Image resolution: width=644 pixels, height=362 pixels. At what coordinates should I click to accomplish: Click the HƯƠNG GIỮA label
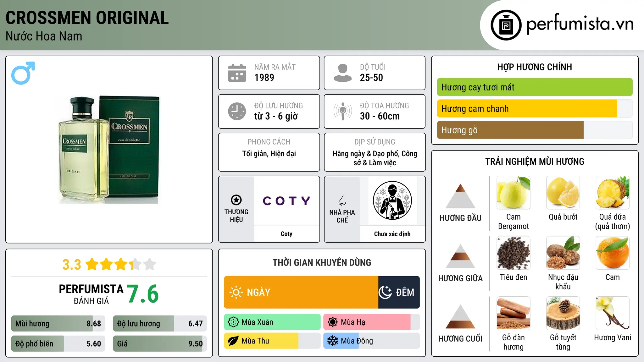[x=460, y=278]
